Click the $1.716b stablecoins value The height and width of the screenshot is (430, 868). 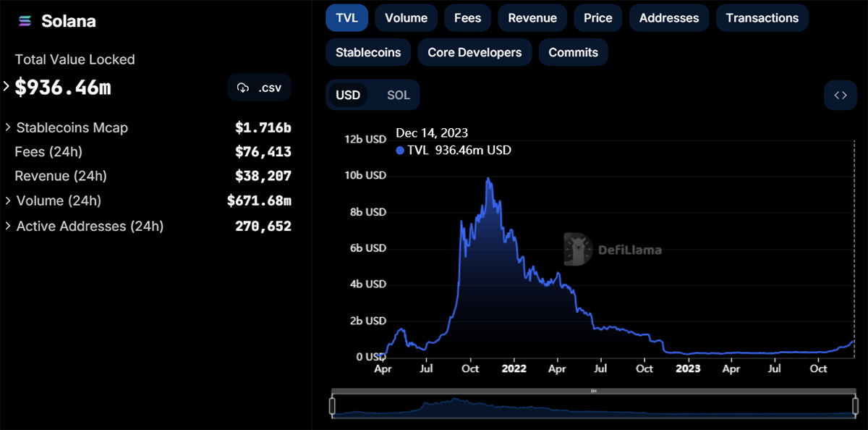263,128
